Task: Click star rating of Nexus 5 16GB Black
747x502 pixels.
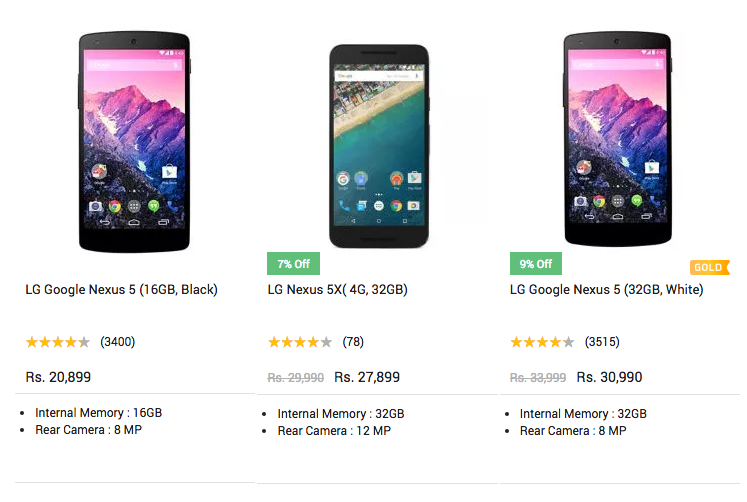Action: tap(58, 342)
